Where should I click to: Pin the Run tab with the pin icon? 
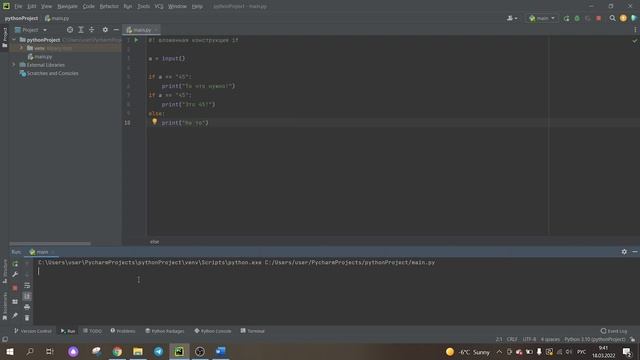(15, 316)
